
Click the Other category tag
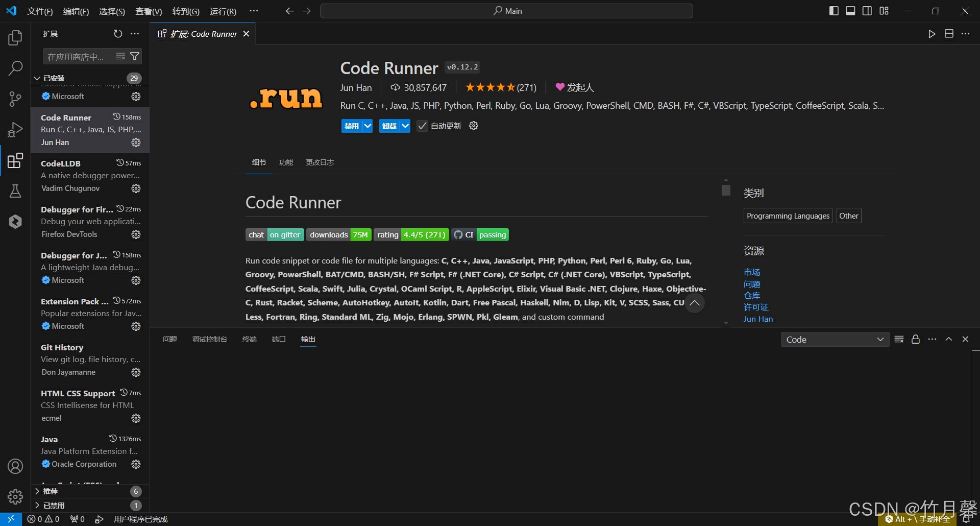point(849,216)
